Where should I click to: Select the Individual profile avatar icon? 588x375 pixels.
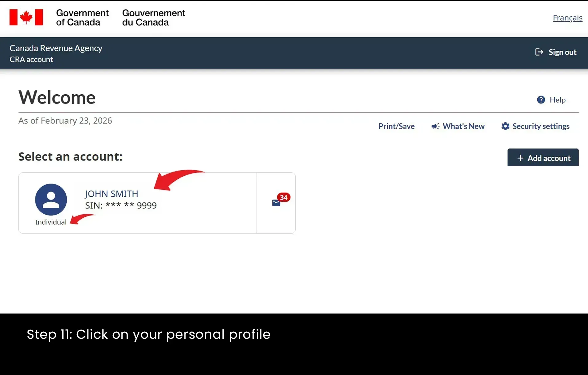(x=51, y=199)
